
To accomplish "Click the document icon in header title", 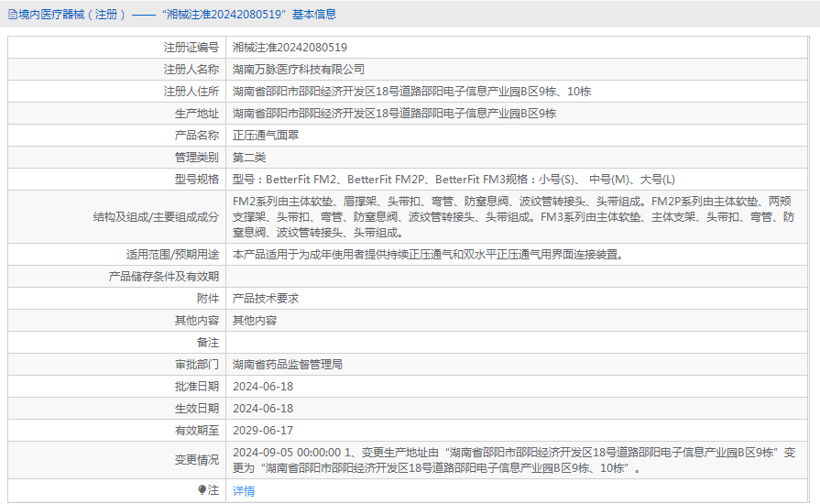I will click(x=13, y=15).
